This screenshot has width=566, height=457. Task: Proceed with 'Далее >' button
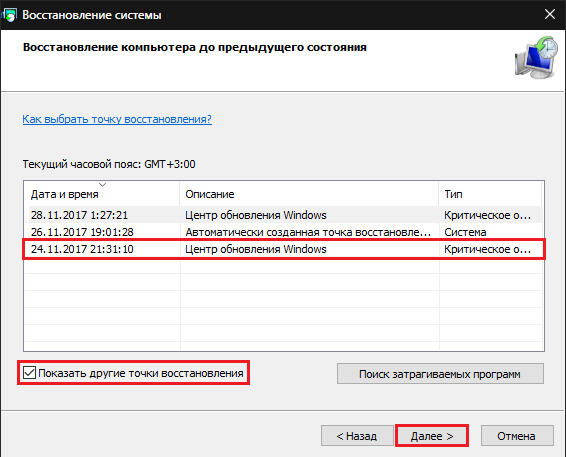tap(432, 436)
